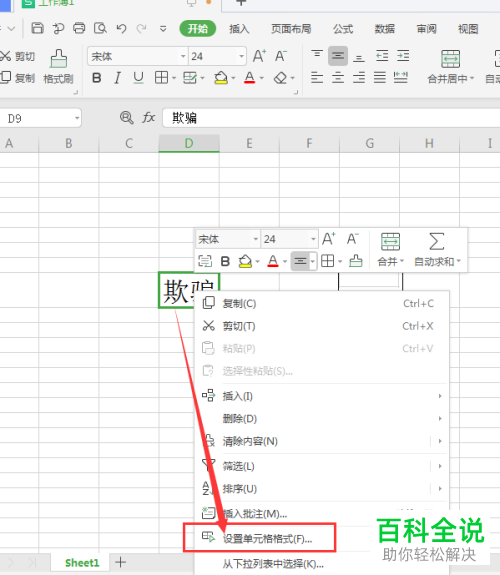Click the eraser clear-format icon

pos(280,78)
